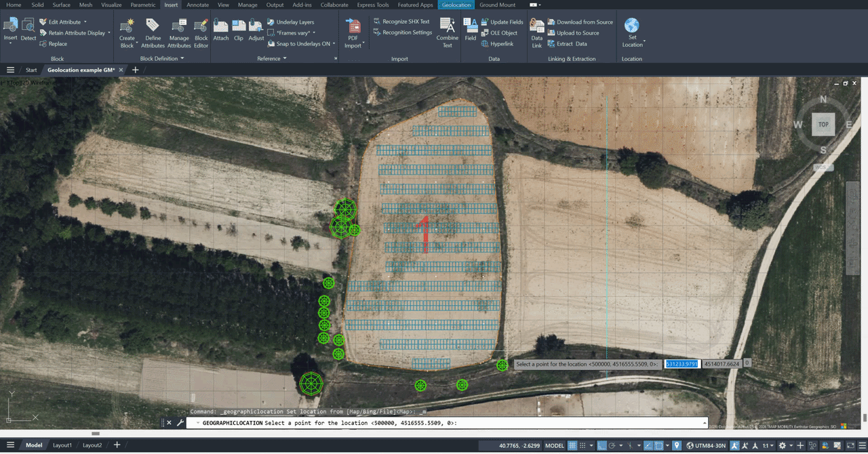Screen dimensions: 868x454
Task: Go to the Start file tab
Action: (x=31, y=70)
